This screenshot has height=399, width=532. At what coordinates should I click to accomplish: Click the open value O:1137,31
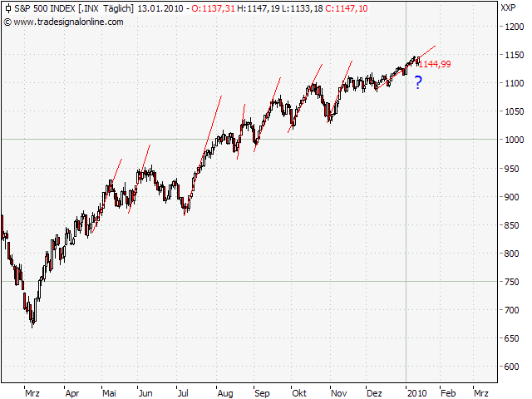(213, 8)
